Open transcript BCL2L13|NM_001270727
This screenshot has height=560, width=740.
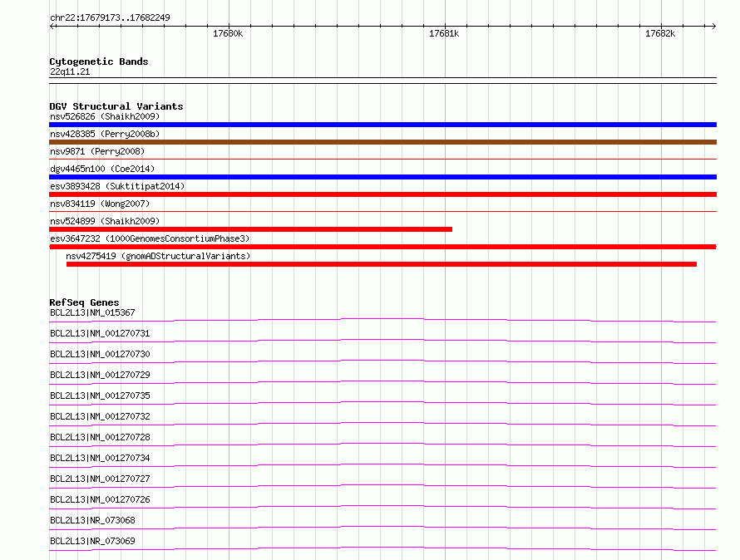coord(100,479)
